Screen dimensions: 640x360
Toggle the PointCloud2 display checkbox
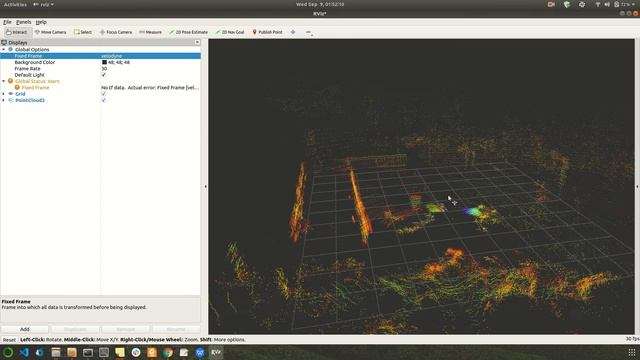click(104, 100)
